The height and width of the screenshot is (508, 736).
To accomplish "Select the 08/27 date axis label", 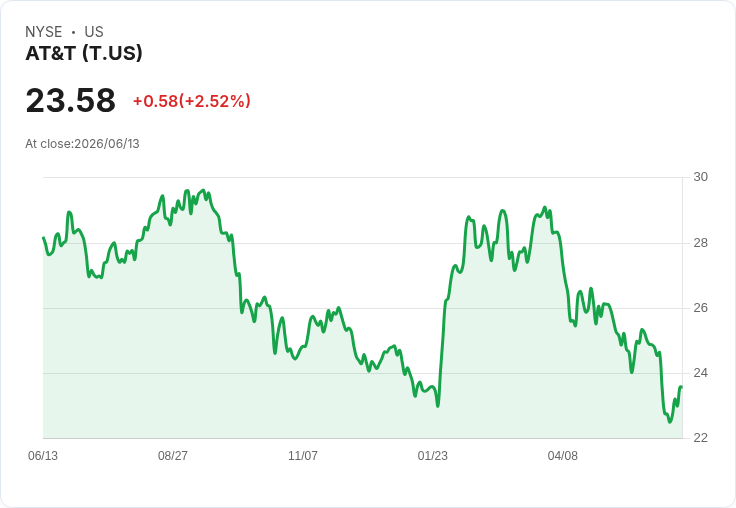I will 173,455.
